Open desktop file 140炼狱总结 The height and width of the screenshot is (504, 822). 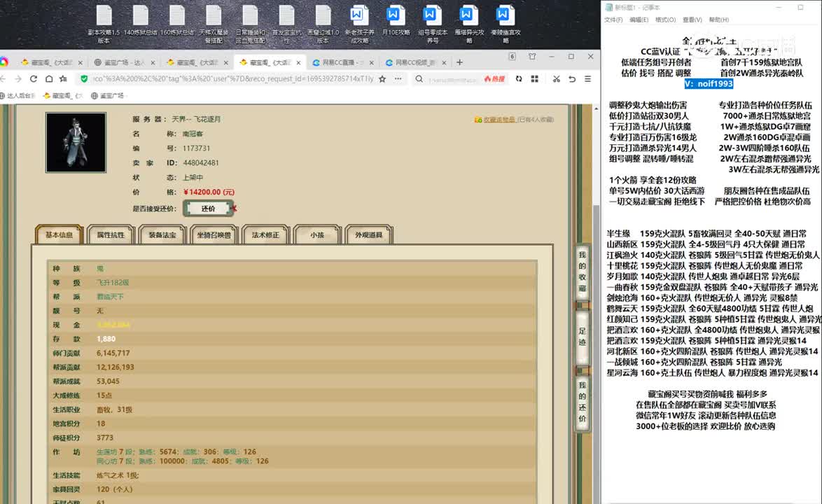tap(141, 21)
